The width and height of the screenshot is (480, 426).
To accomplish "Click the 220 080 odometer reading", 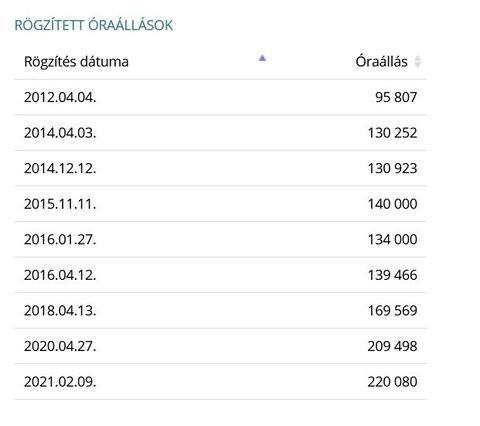I will pyautogui.click(x=392, y=382).
